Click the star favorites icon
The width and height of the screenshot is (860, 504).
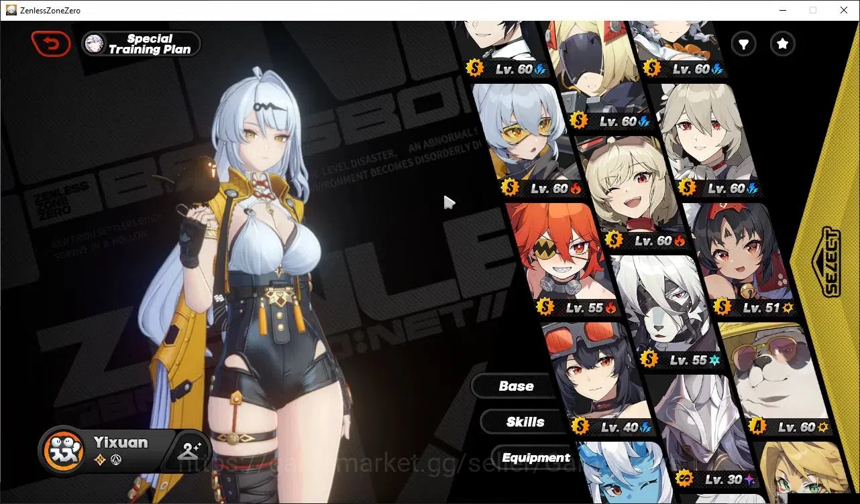click(x=782, y=44)
